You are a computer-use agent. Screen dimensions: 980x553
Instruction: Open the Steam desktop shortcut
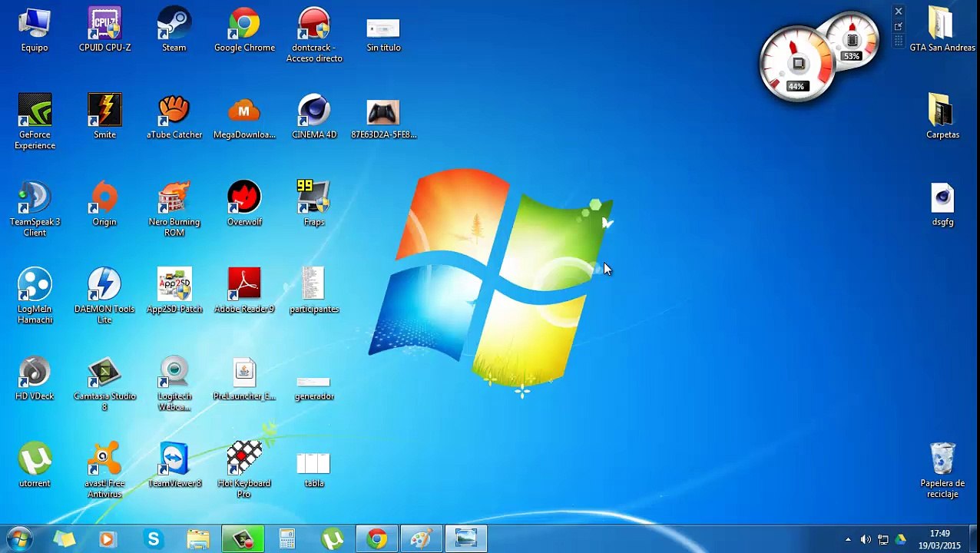click(x=174, y=31)
